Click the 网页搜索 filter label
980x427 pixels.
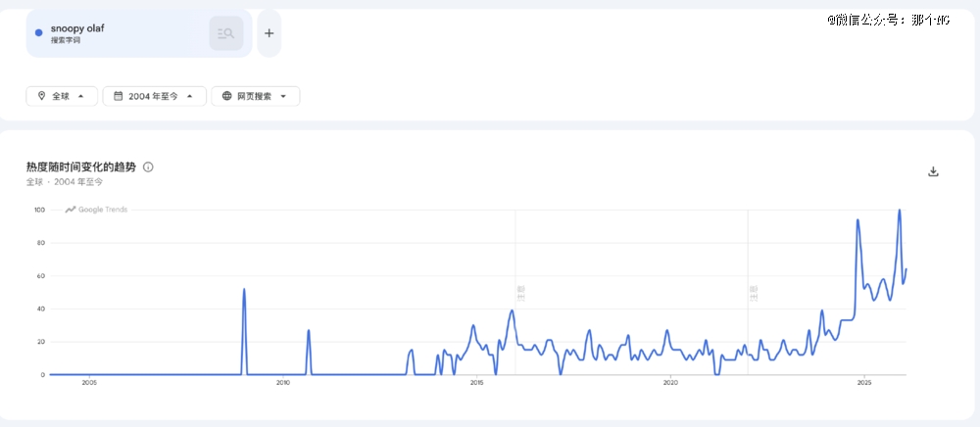[x=254, y=96]
